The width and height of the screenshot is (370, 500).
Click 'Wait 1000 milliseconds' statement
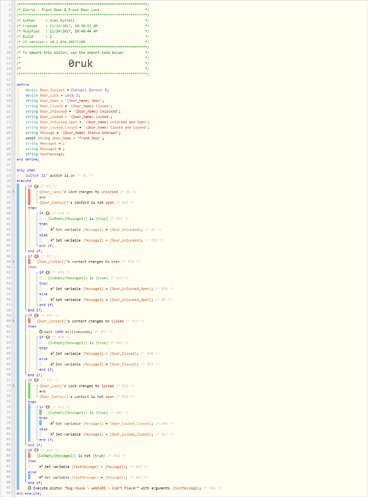click(x=65, y=333)
